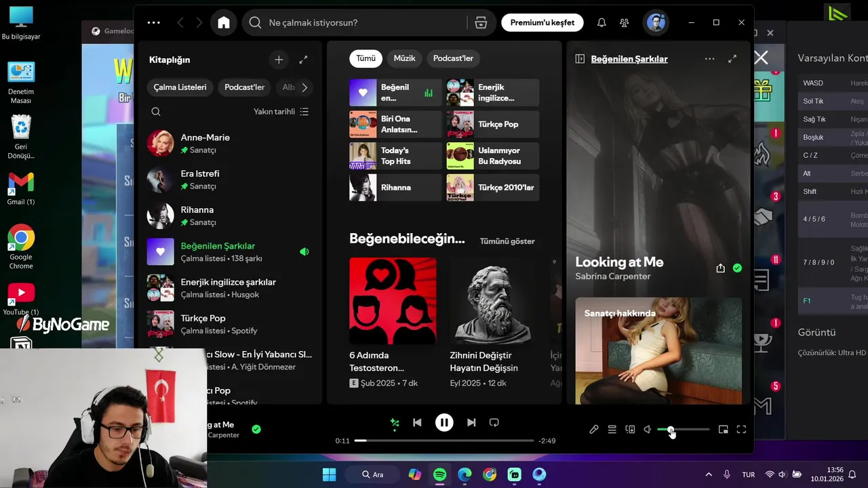
Task: Open Zihnini Değiştir Hayatın Değişsin thumbnail
Action: click(x=493, y=301)
